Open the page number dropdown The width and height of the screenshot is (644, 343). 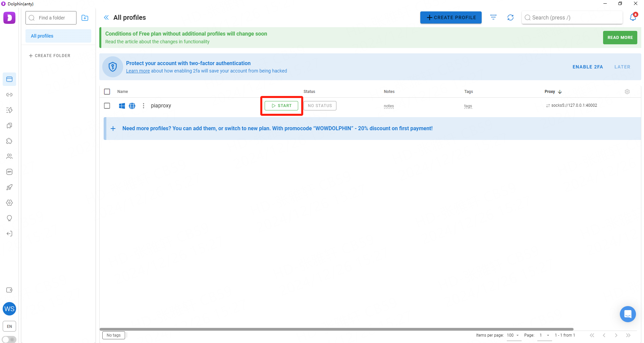coord(544,335)
